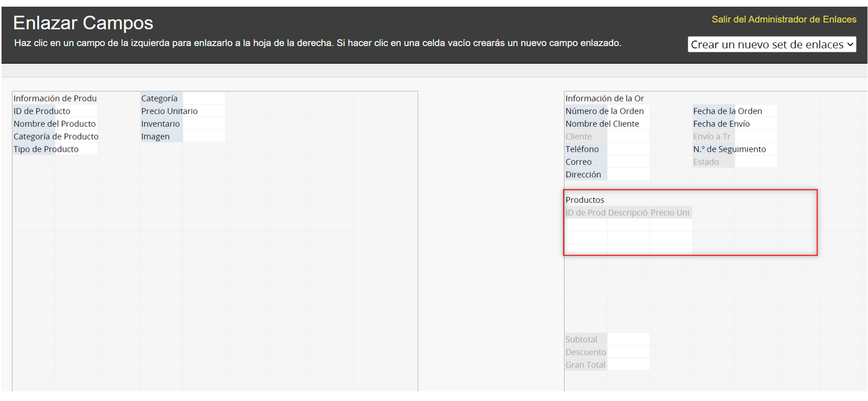The image size is (868, 401).
Task: Click 'Salir del Administrador de Enlaces' link
Action: tap(784, 19)
